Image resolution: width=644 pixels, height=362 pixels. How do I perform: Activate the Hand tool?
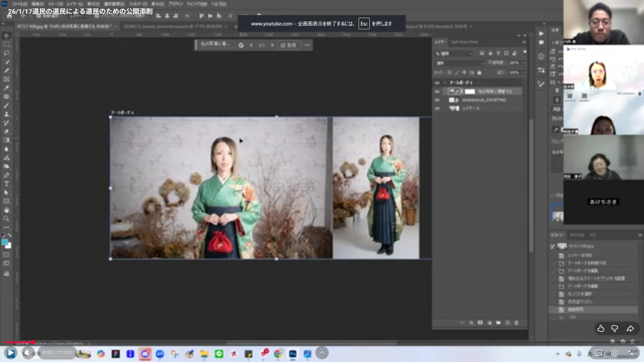click(6, 209)
